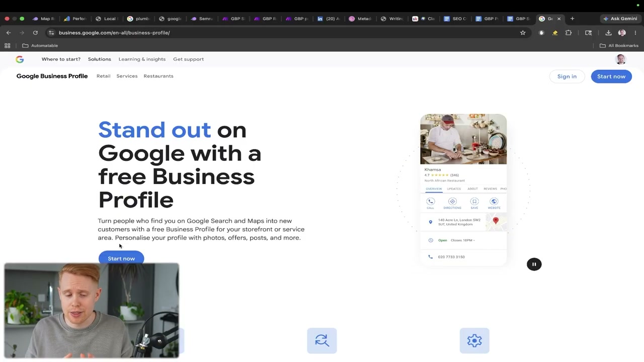Open the tab search icon in the toolbar
This screenshot has width=644, height=362.
point(588,33)
